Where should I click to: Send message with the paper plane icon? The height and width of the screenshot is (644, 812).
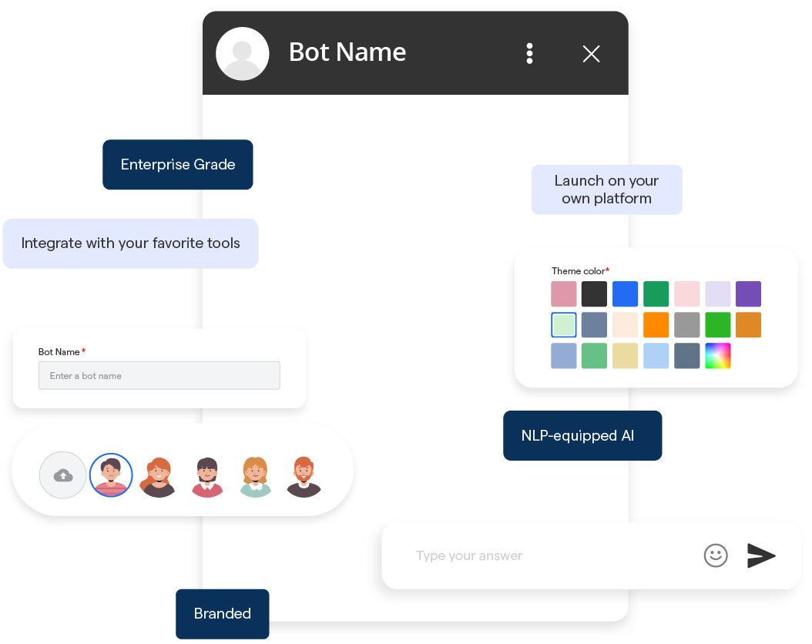point(760,555)
